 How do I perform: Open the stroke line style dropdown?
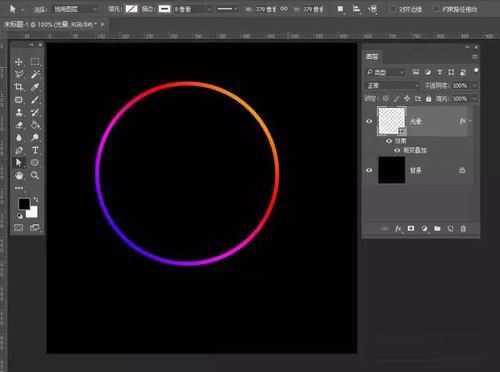coord(227,9)
